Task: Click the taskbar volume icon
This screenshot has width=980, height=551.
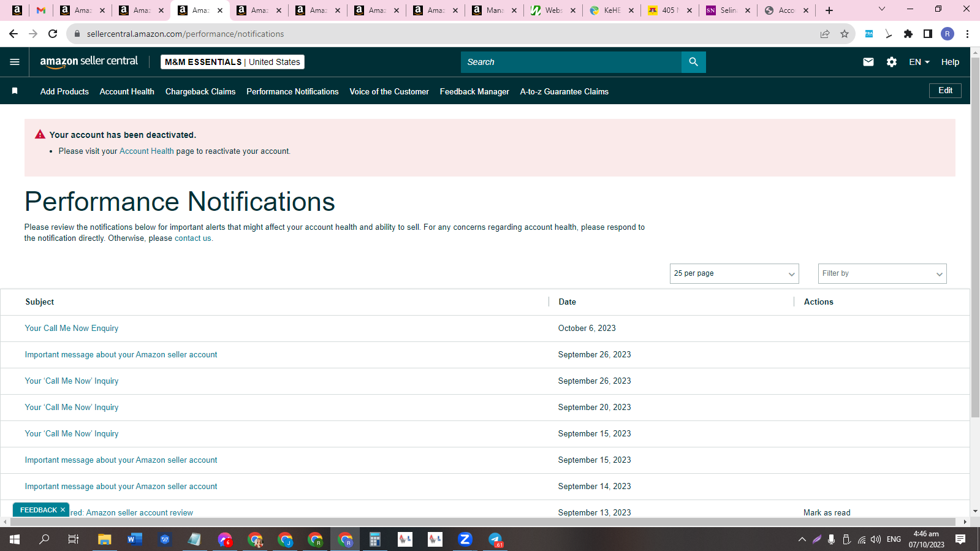Action: (x=876, y=539)
